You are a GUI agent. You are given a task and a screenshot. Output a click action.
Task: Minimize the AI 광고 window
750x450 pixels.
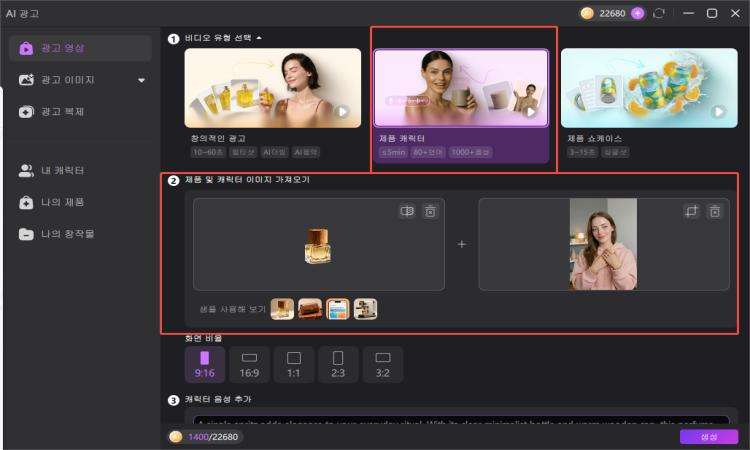688,13
